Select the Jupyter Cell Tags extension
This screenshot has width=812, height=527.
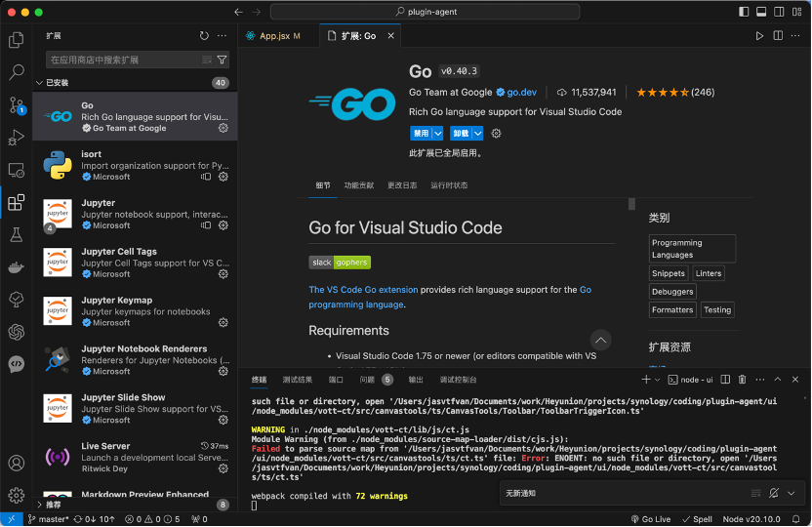click(135, 263)
